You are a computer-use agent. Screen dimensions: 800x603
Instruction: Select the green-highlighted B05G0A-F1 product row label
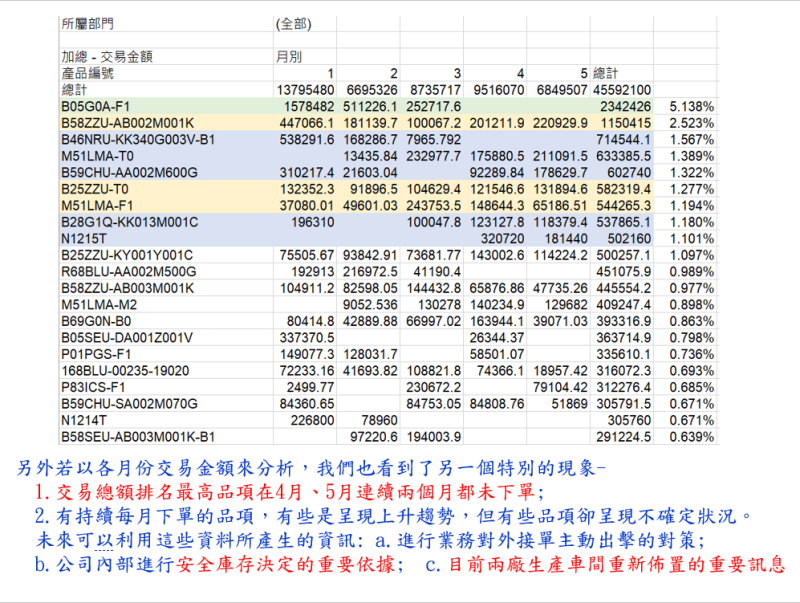tap(96, 106)
